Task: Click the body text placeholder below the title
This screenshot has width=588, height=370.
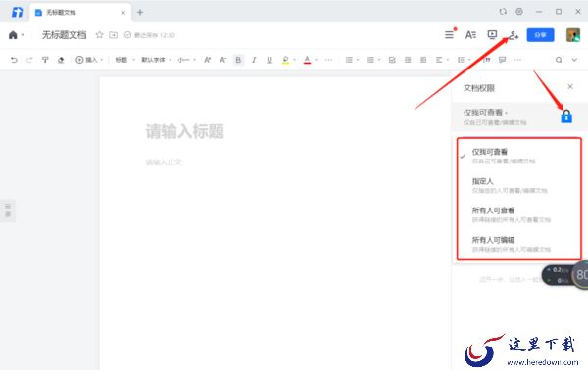Action: [164, 162]
